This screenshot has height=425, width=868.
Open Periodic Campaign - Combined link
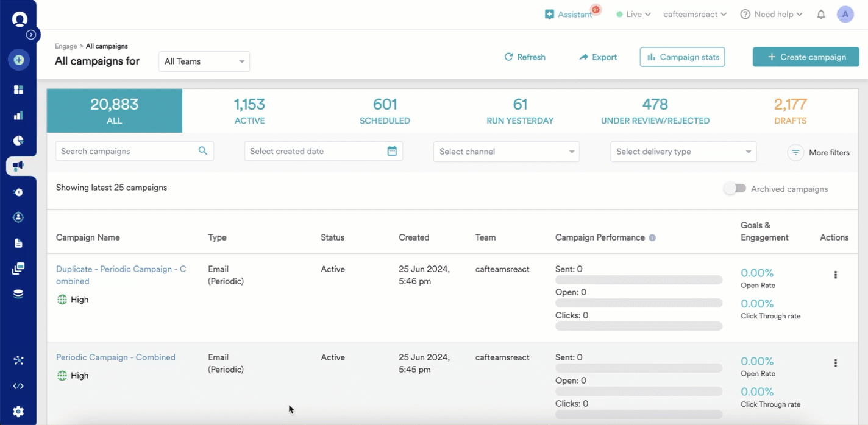[x=116, y=357]
